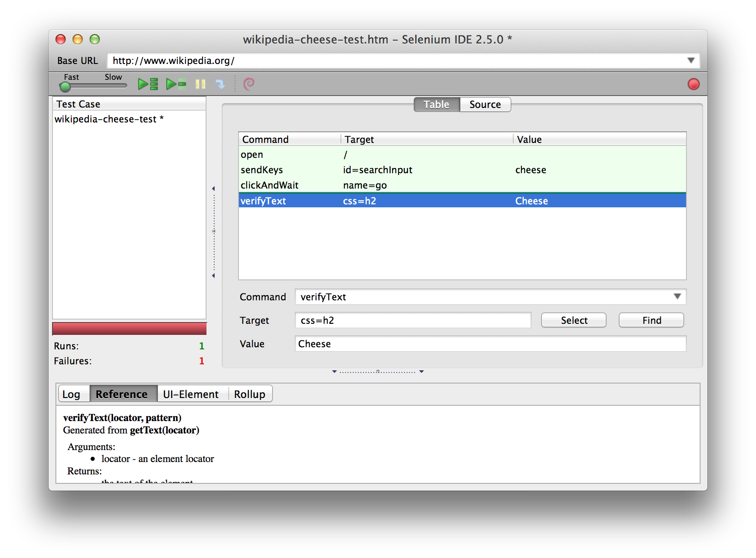This screenshot has width=756, height=558.
Task: Select the open command row
Action: tap(462, 154)
